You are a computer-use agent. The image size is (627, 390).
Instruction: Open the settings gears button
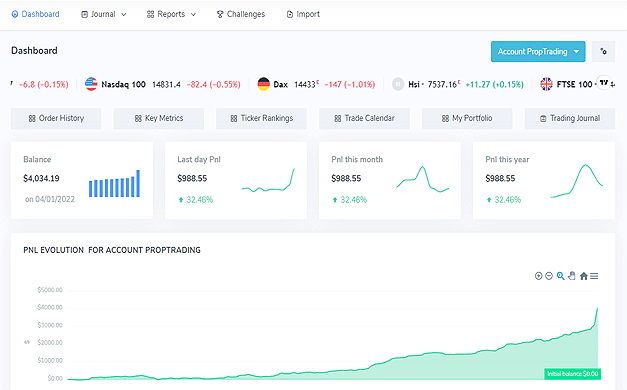[603, 52]
